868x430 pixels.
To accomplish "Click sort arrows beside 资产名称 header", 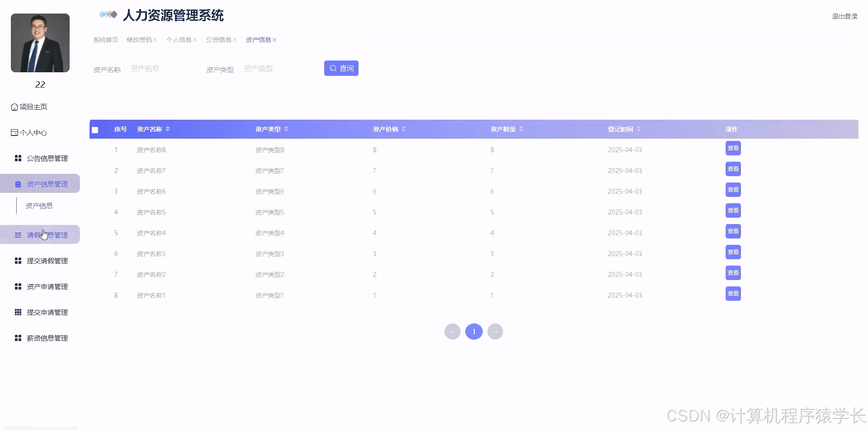I will coord(168,129).
